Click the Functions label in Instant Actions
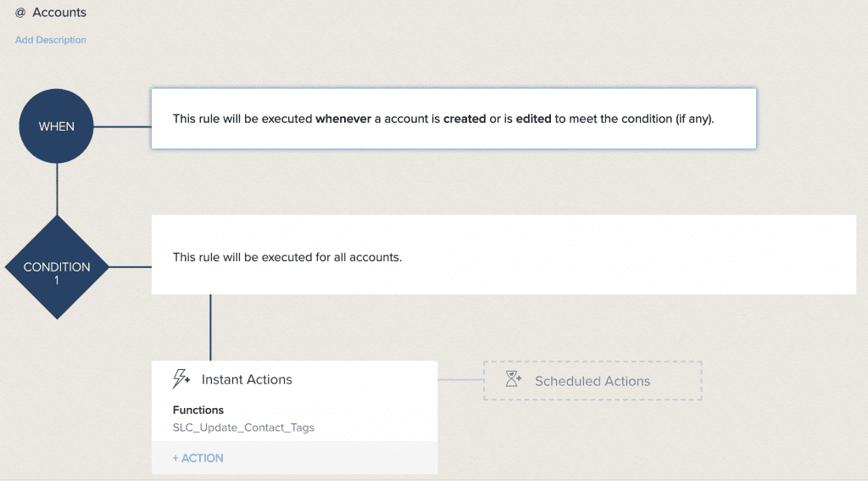Screen dimensions: 868x481 coord(198,410)
